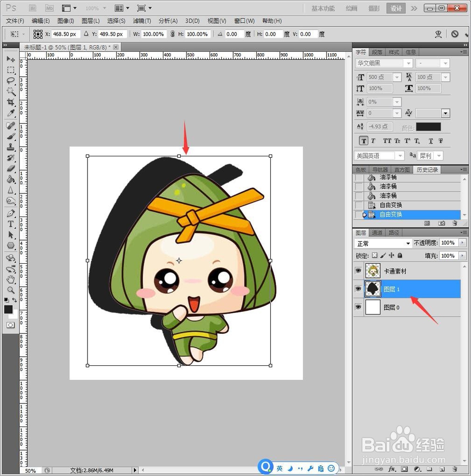
Task: Switch to the 段落 tab
Action: click(377, 52)
